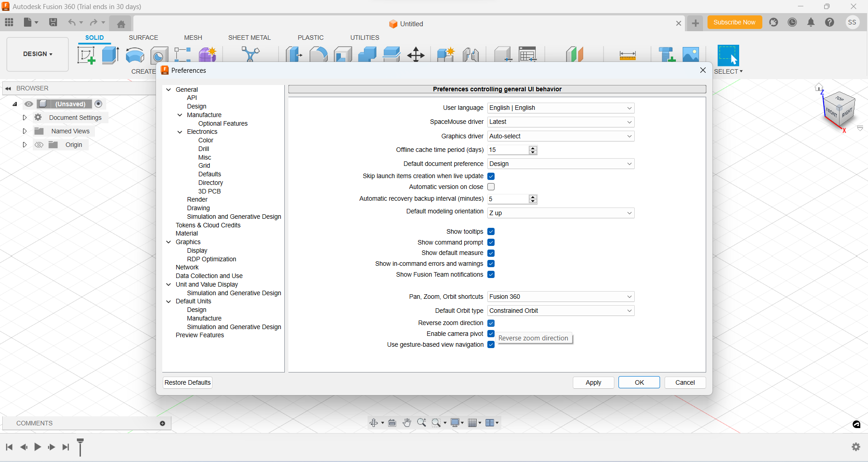
Task: Click the ViewCube home icon
Action: [x=819, y=87]
